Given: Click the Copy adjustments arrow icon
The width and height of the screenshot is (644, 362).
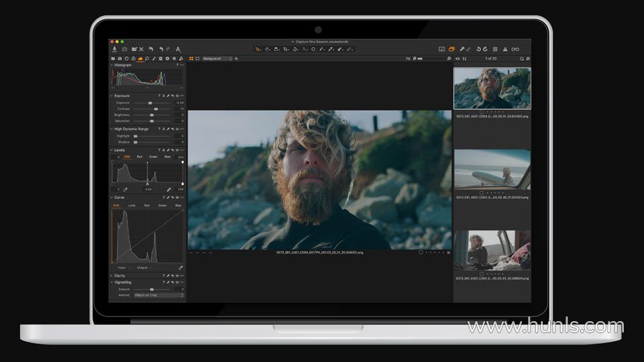Looking at the screenshot, I should tap(462, 49).
